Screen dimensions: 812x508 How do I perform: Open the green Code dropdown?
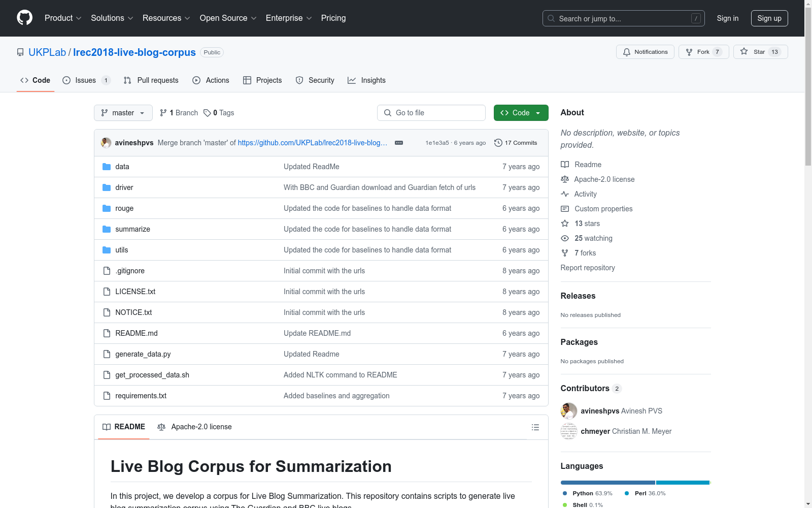[521, 113]
